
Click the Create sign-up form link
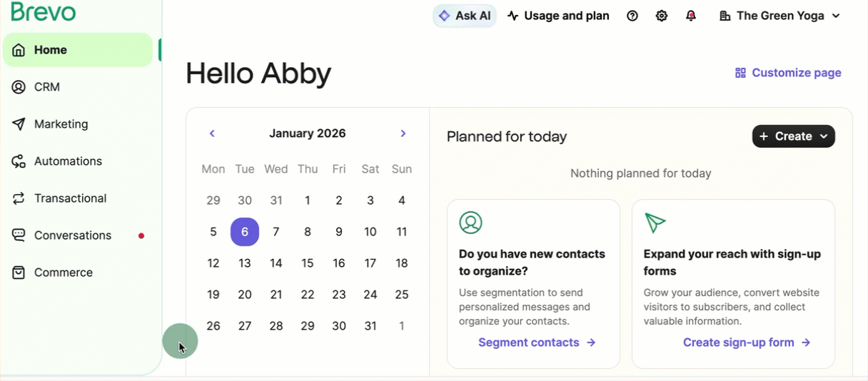click(746, 342)
